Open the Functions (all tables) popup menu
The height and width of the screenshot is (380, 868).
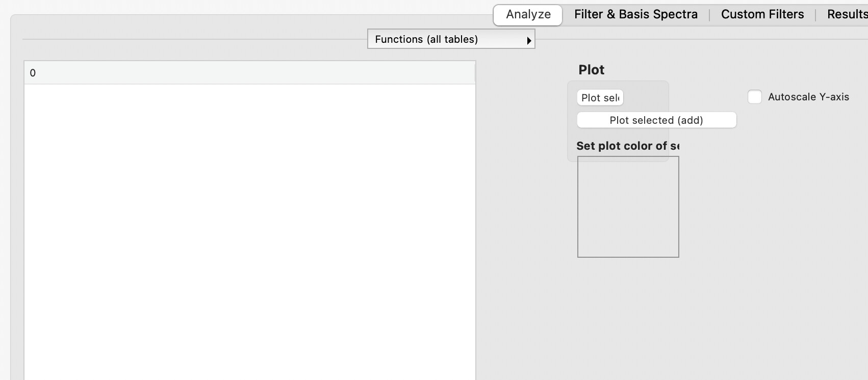(451, 39)
